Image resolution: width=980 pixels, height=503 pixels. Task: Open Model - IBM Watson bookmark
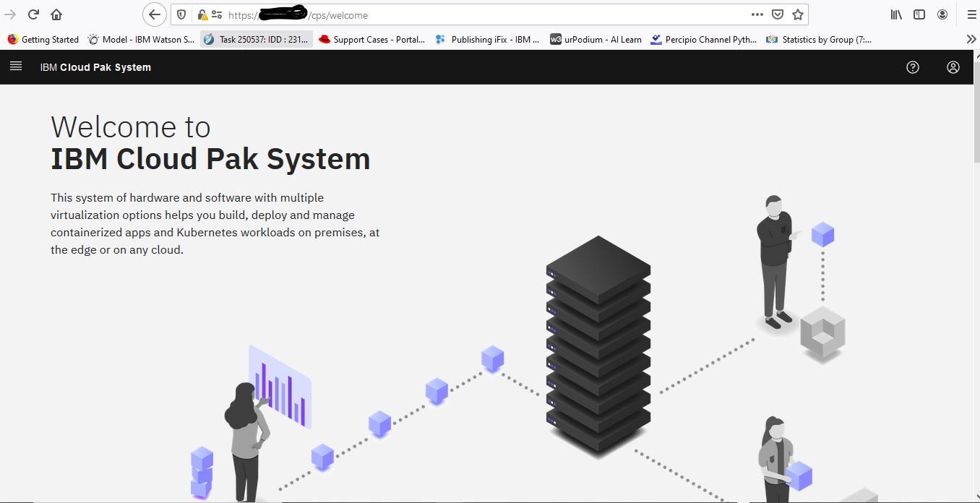tap(141, 40)
